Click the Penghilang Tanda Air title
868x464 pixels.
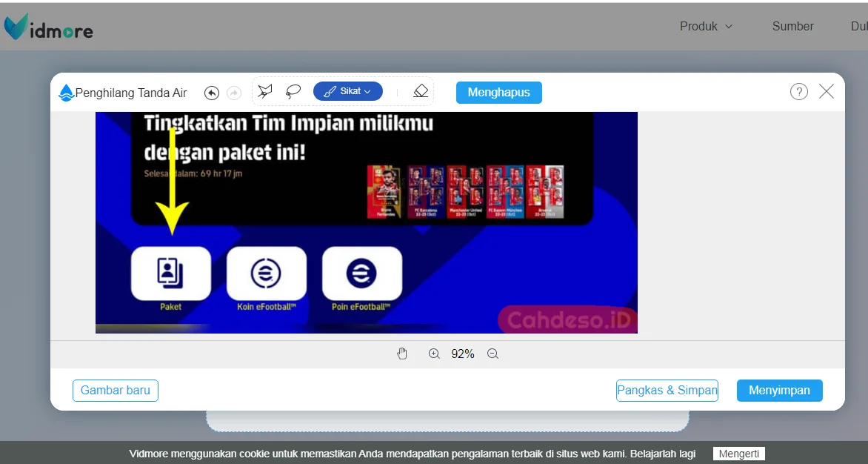coord(131,93)
